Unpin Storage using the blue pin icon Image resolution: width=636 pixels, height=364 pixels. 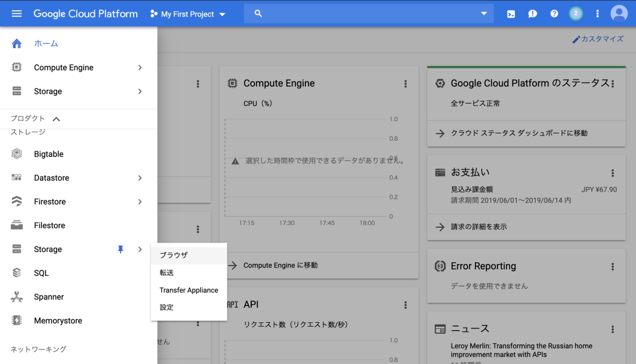point(121,249)
